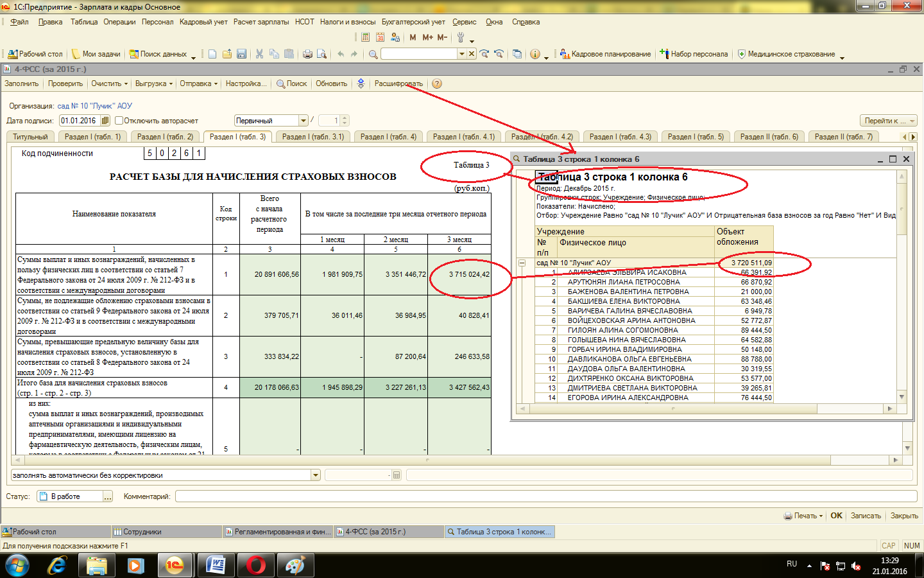This screenshot has height=578, width=924.
Task: Click the calendar icon in top toolbar
Action: (381, 37)
